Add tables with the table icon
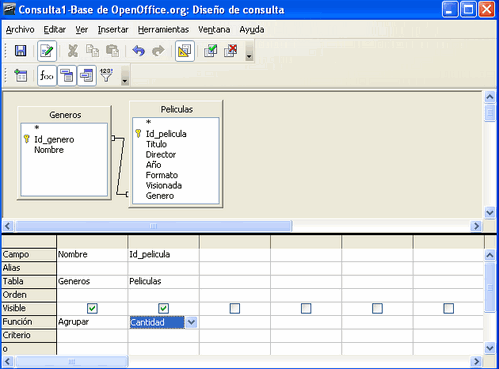The height and width of the screenshot is (369, 499). 21,76
